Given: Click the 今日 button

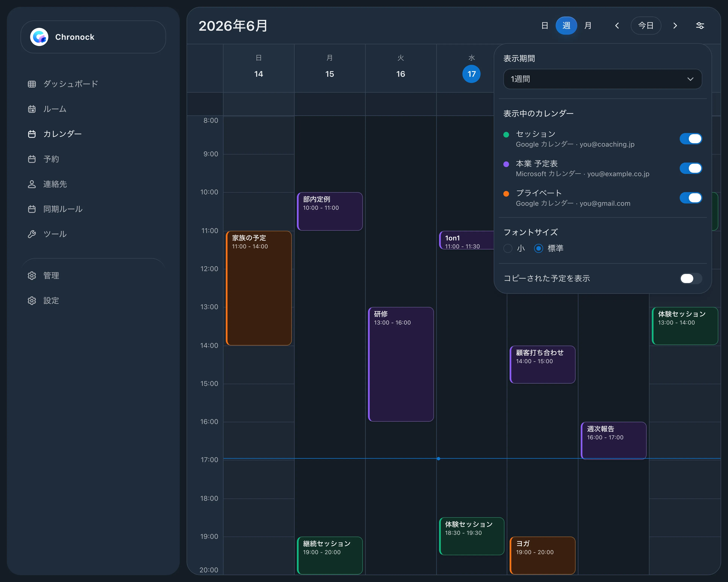Looking at the screenshot, I should (646, 26).
